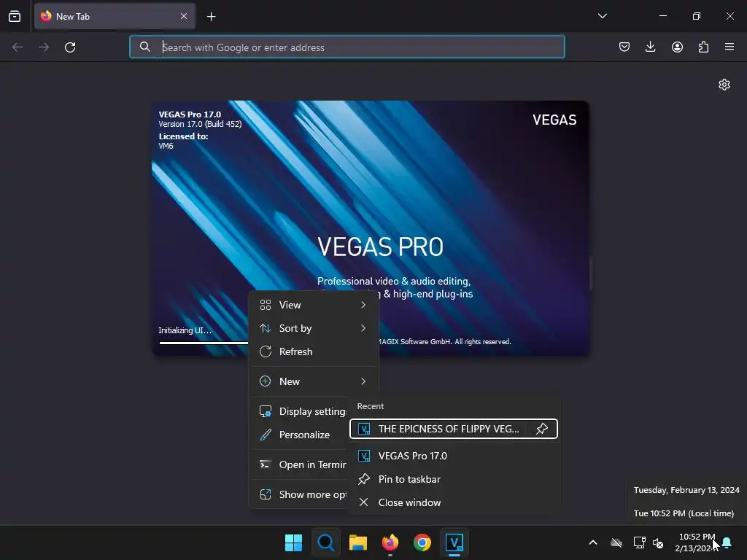
Task: Click the List all tabs chevron
Action: [x=602, y=16]
